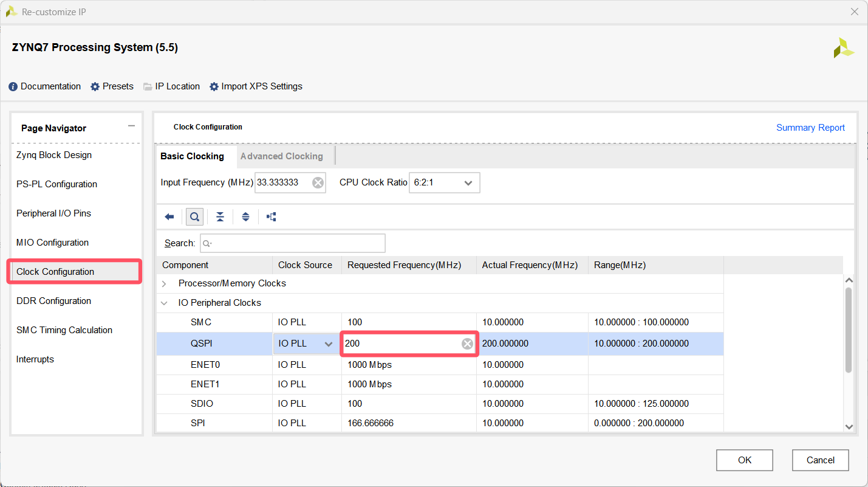Open the Documentation info icon
868x487 pixels.
click(13, 87)
